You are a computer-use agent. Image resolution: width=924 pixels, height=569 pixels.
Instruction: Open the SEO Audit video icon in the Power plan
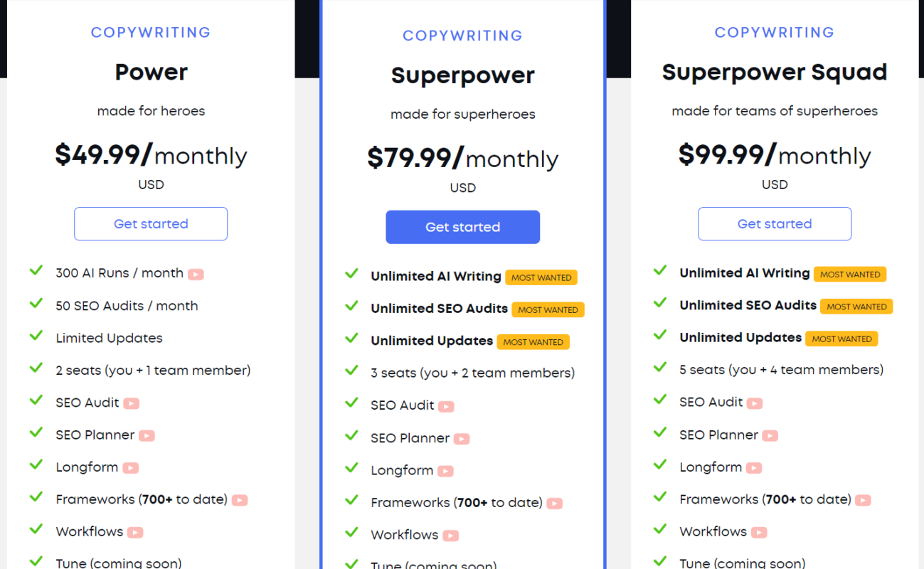(131, 403)
